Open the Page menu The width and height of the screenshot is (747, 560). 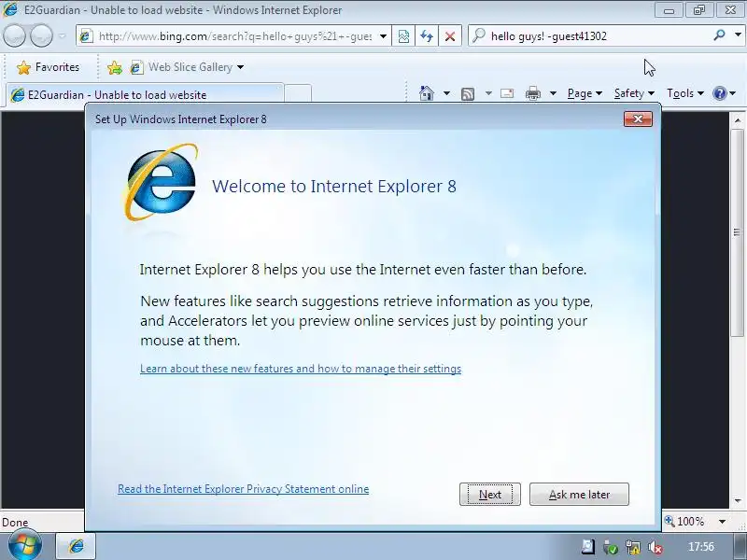tap(585, 93)
